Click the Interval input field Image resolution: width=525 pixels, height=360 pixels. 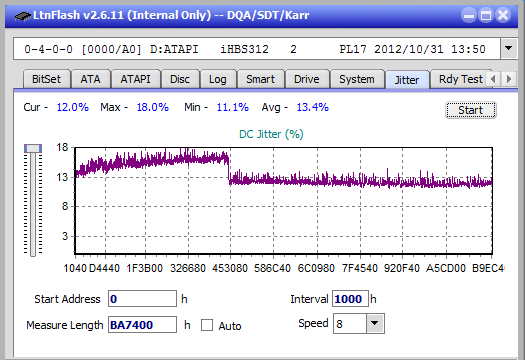click(x=350, y=299)
